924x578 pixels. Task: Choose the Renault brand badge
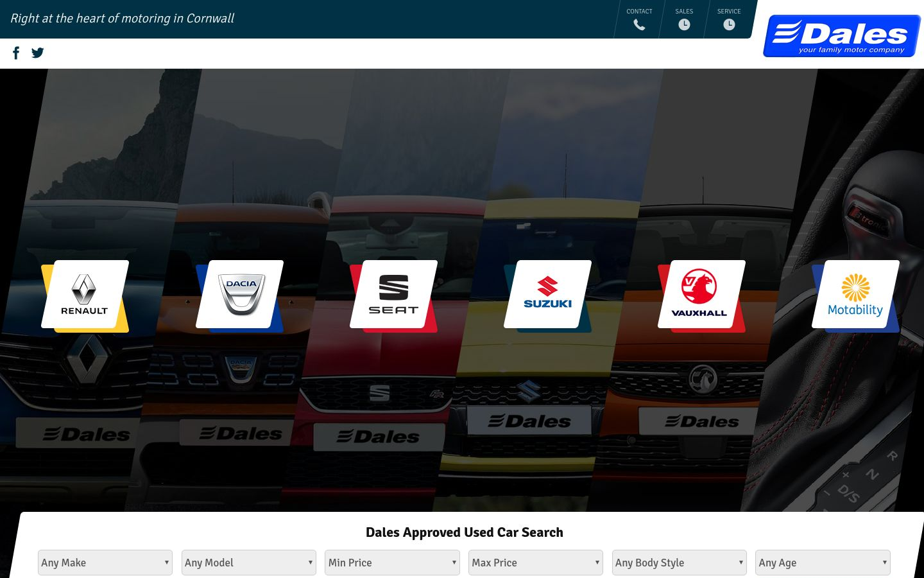(x=85, y=295)
